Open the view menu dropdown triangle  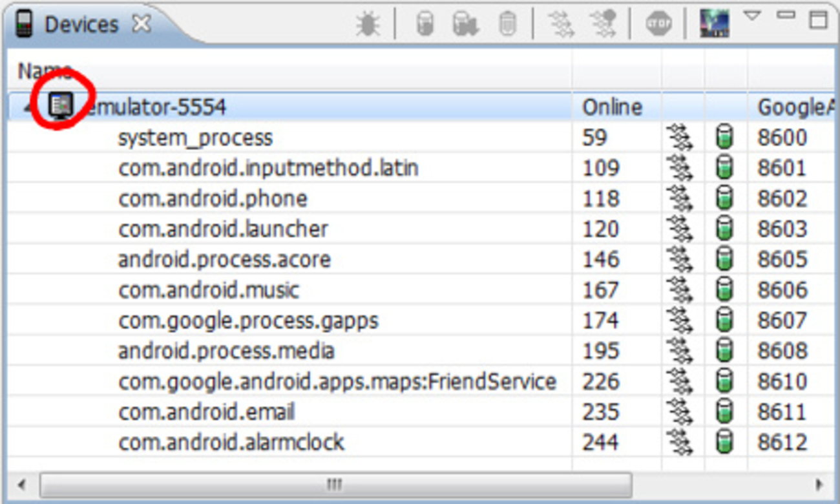point(751,16)
